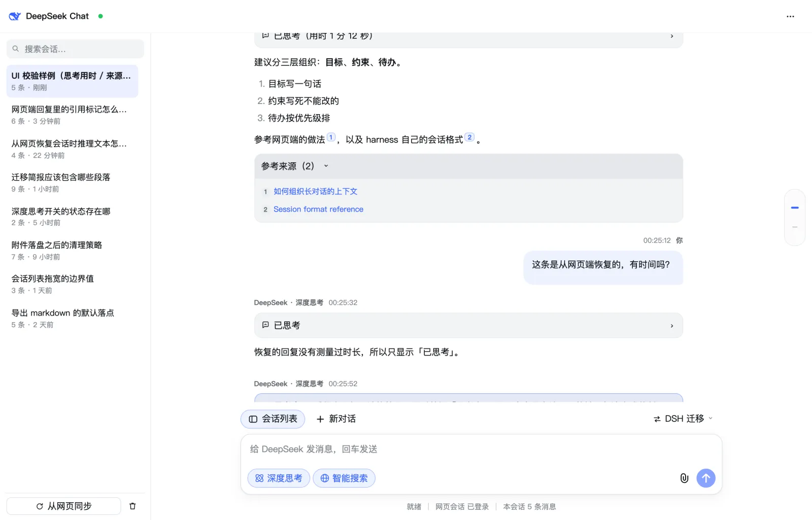The image size is (812, 520).
Task: Open conversation 附件落盘之后的清理策略
Action: tap(72, 250)
